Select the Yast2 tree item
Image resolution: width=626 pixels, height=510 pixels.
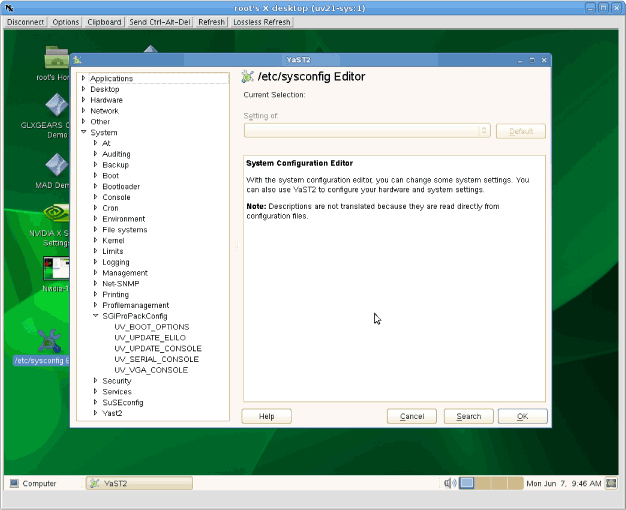point(112,413)
